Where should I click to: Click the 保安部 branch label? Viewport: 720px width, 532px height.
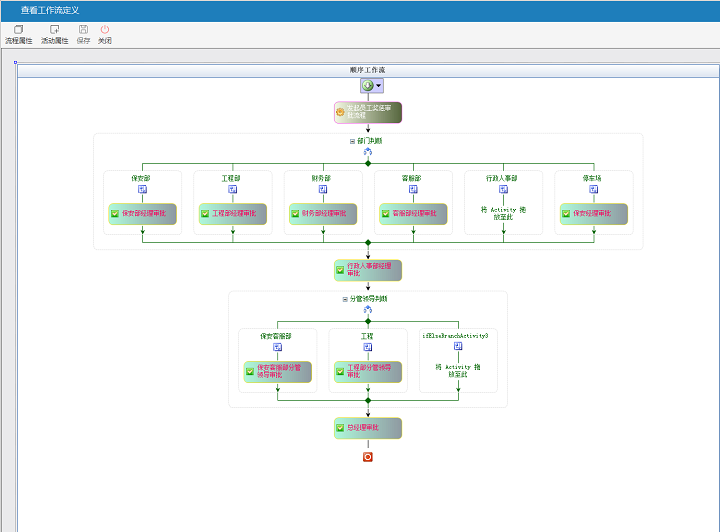click(141, 178)
